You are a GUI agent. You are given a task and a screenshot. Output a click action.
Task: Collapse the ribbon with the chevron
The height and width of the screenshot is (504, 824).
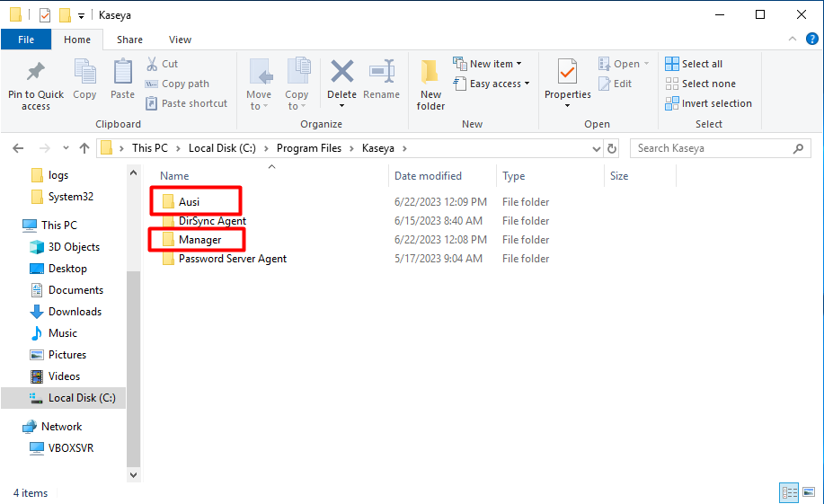pyautogui.click(x=793, y=39)
